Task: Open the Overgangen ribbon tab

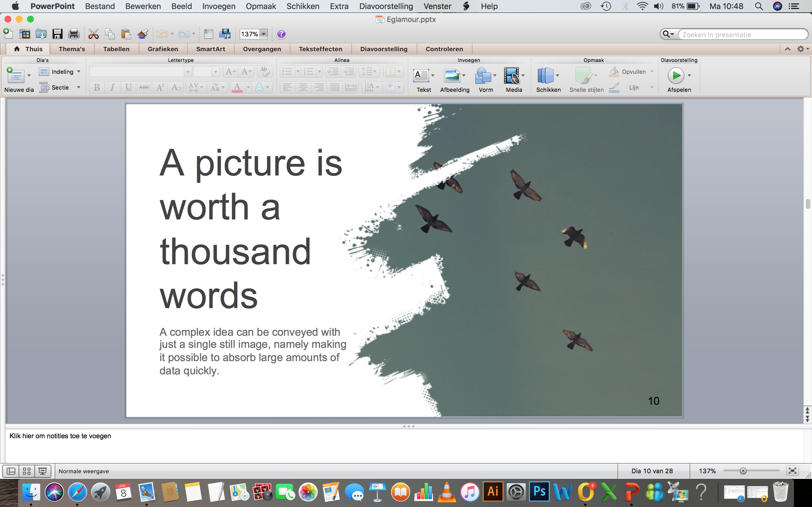Action: [x=262, y=49]
